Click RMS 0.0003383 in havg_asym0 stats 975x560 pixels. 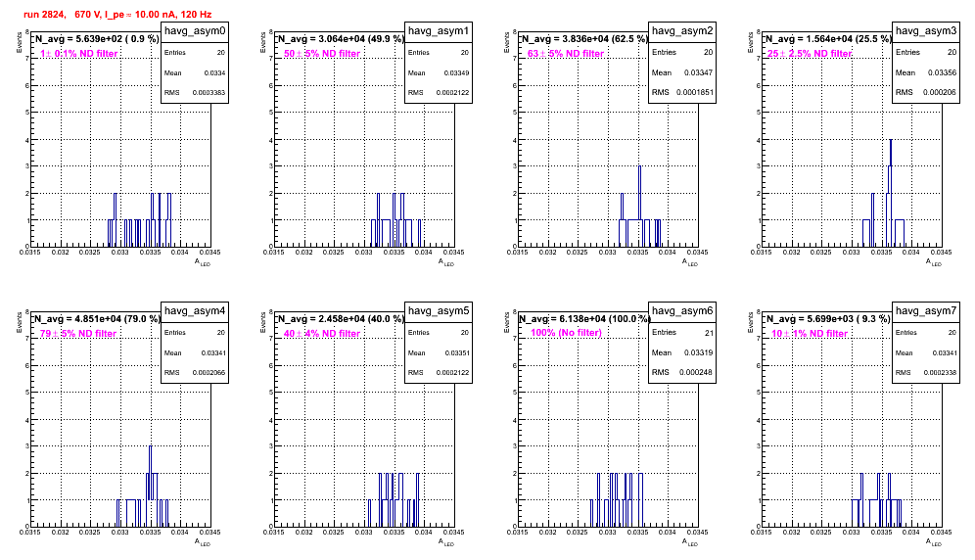[x=195, y=93]
